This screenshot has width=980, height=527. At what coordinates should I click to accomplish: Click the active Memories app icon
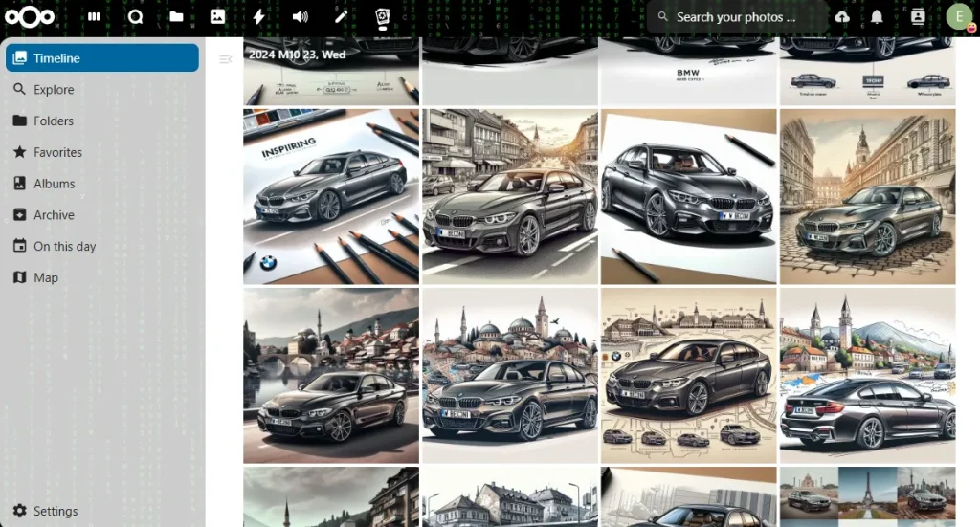pyautogui.click(x=382, y=17)
